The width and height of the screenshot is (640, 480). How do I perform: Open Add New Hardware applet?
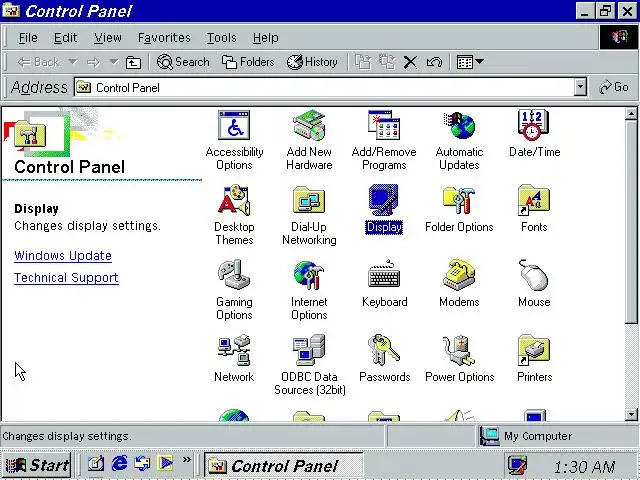(x=309, y=140)
